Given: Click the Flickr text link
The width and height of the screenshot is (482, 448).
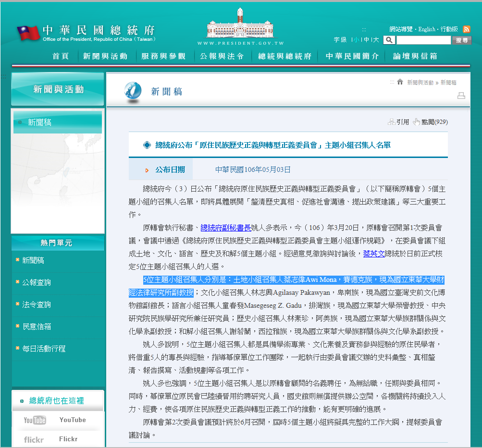Looking at the screenshot, I should point(68,439).
